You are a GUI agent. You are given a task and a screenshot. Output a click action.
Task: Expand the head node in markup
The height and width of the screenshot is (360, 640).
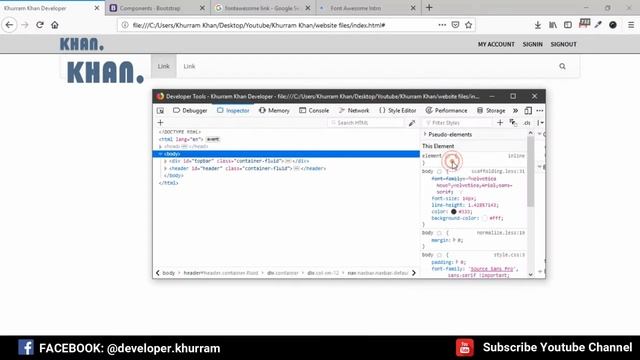tap(160, 147)
